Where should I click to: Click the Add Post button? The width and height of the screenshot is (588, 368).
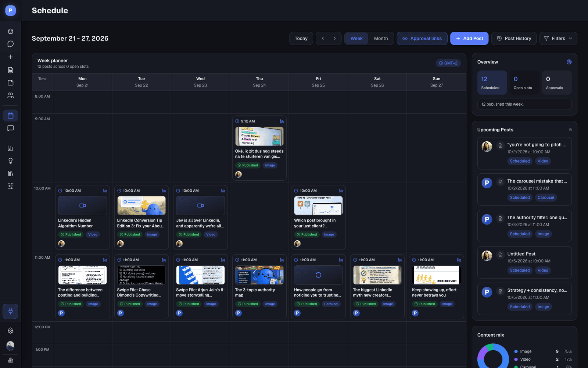[x=469, y=38]
